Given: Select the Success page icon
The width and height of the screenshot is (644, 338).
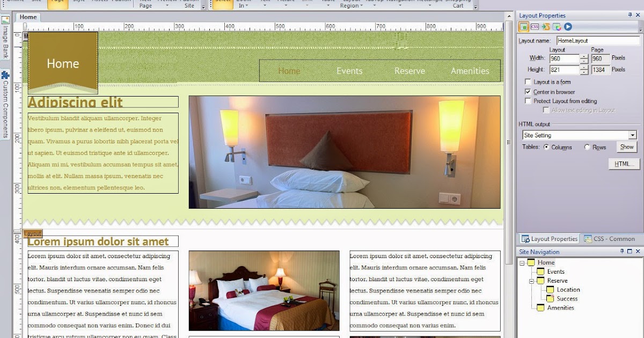Looking at the screenshot, I should [550, 299].
